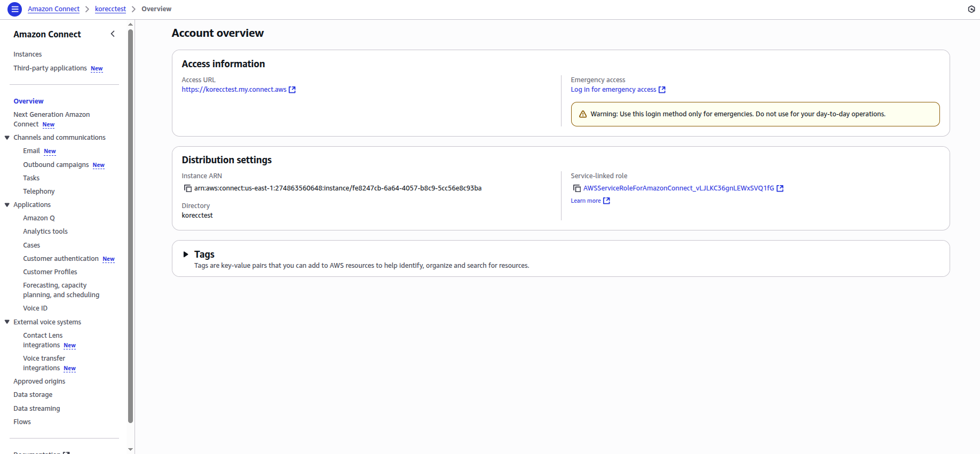Collapse the Applications tree group
This screenshot has height=454, width=980.
[x=7, y=205]
